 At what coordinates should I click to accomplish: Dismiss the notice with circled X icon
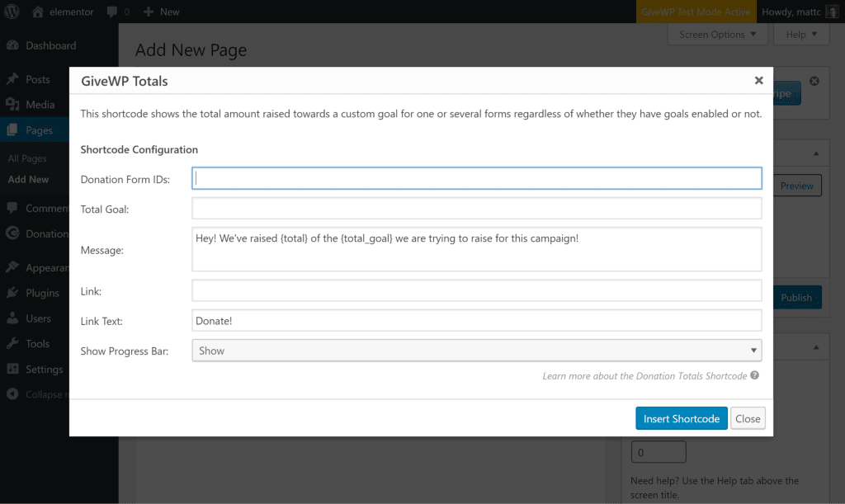814,81
